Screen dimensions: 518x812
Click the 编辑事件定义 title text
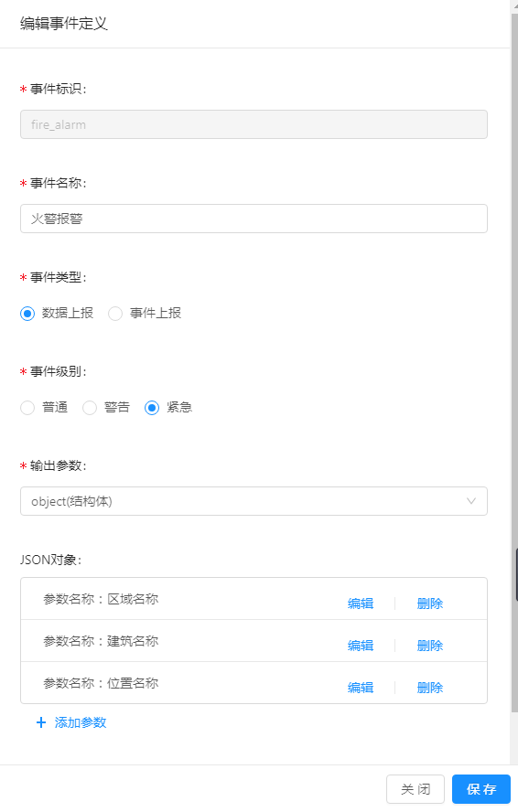(x=64, y=24)
